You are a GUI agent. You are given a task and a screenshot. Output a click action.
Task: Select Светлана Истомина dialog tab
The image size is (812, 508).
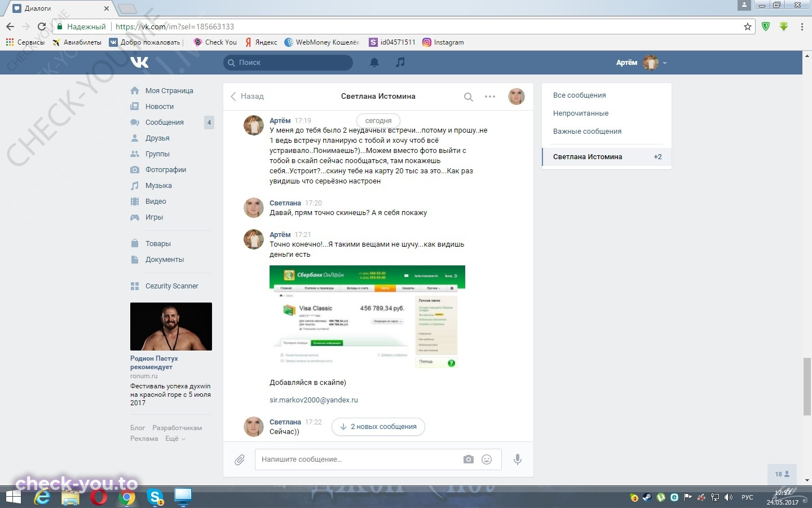(x=606, y=157)
